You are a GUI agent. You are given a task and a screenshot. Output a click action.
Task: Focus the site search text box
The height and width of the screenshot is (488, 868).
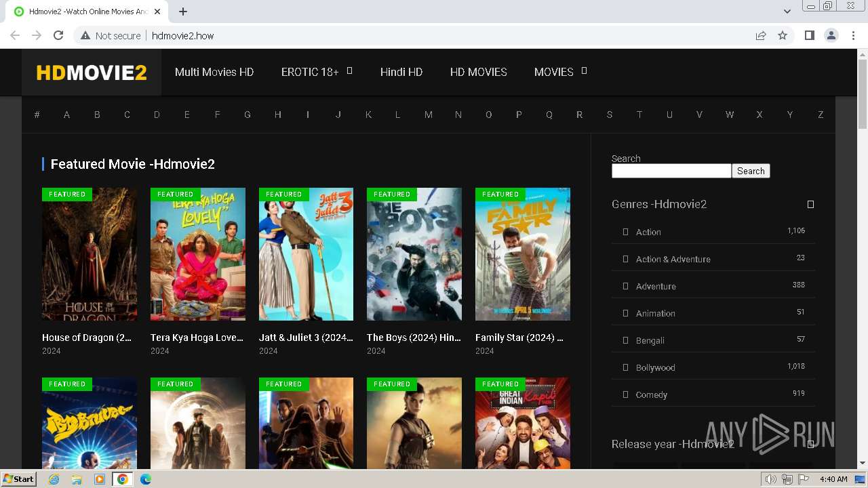(x=671, y=171)
